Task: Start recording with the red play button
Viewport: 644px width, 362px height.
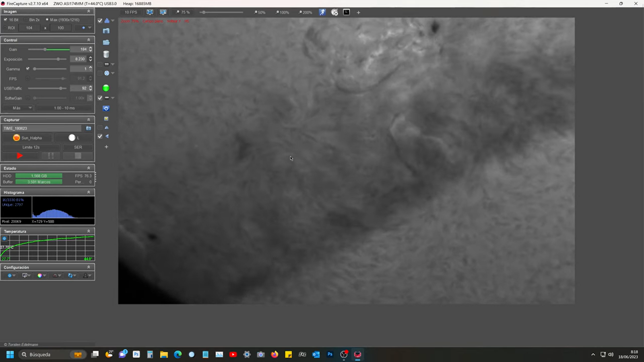Action: coord(20,156)
